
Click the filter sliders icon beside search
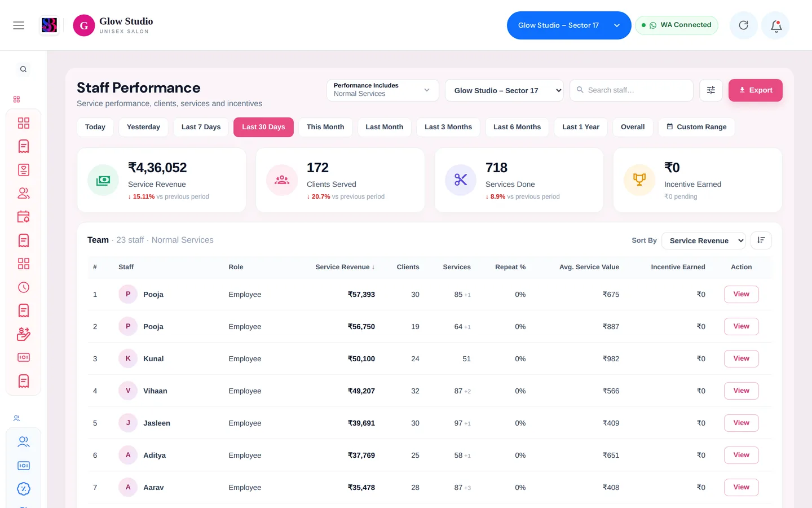pyautogui.click(x=711, y=90)
